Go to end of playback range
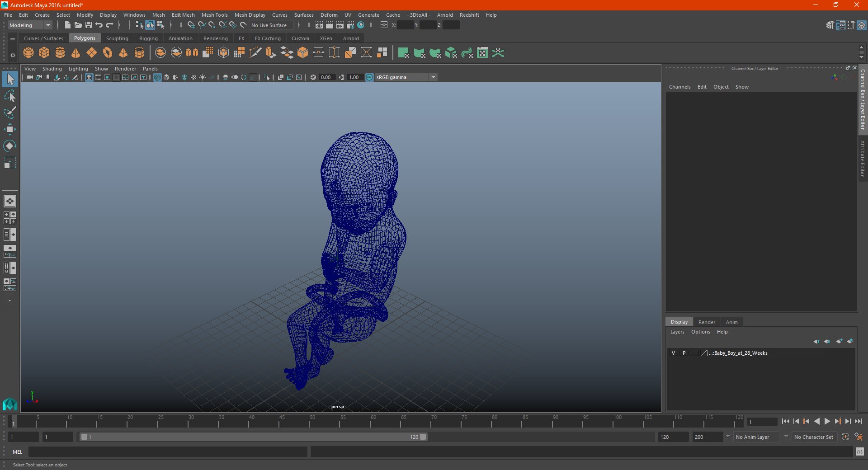The height and width of the screenshot is (470, 868). (x=859, y=421)
